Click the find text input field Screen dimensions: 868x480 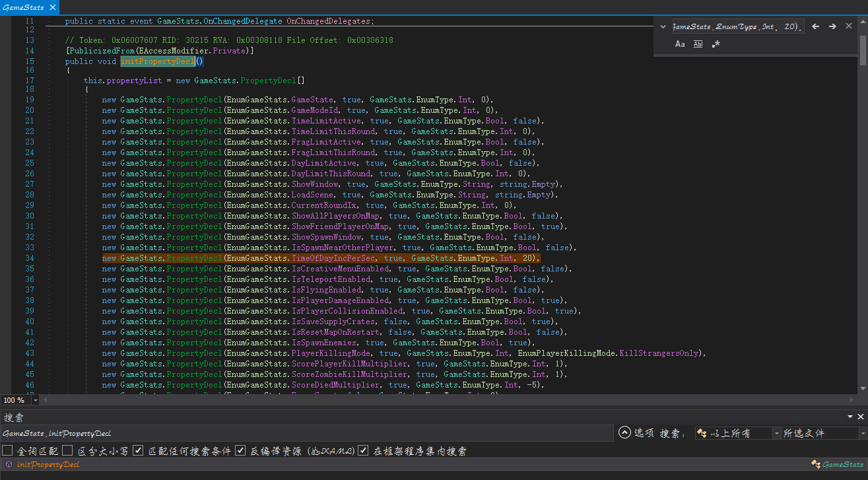point(737,26)
